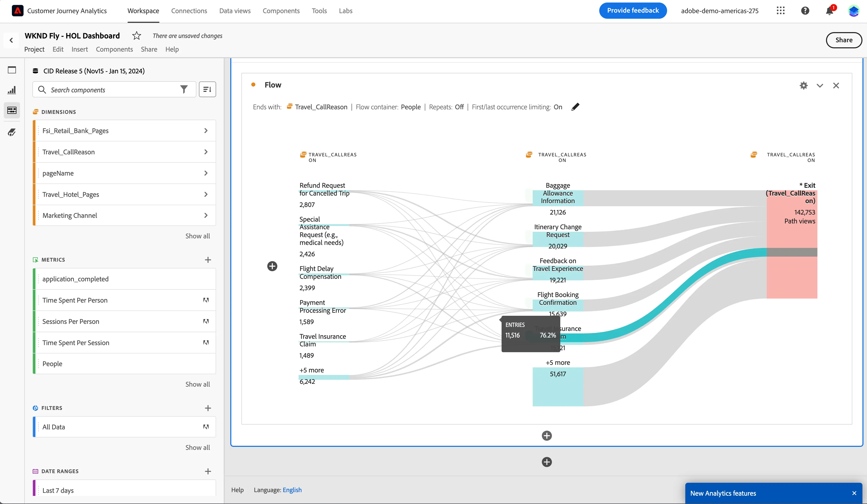Screen dimensions: 867x504
Task: Change the language via the English link
Action: (292, 490)
